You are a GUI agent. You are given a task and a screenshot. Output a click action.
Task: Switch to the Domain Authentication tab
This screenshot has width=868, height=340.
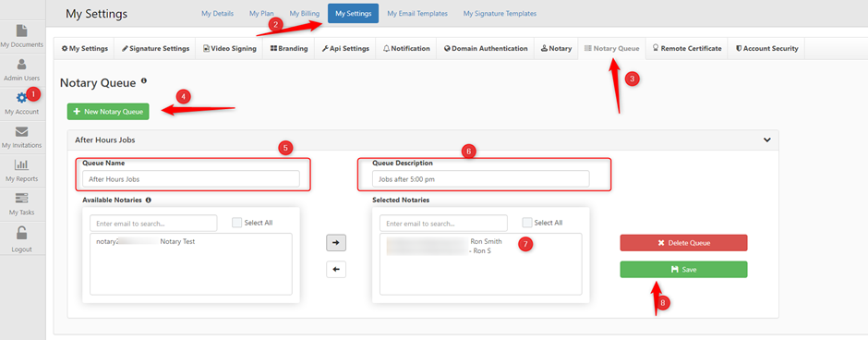click(x=486, y=49)
